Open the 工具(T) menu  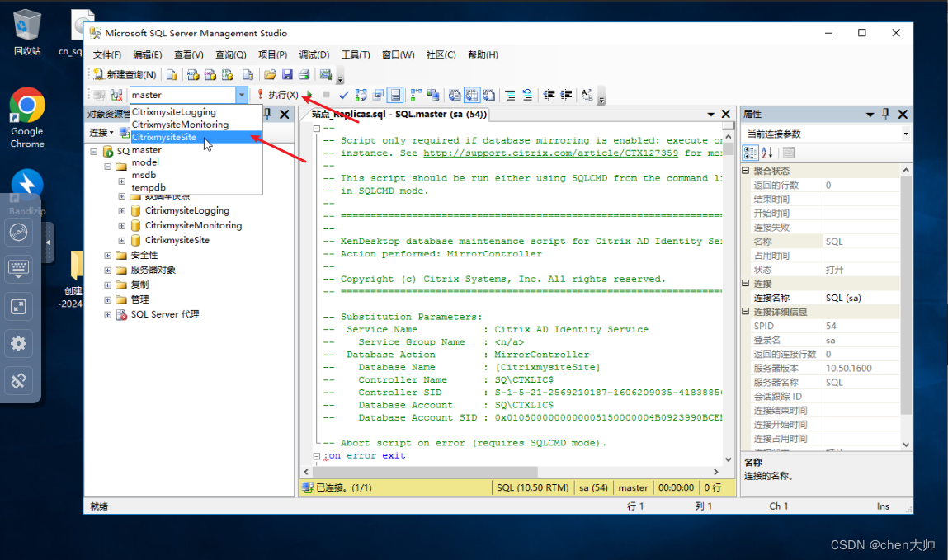[356, 54]
